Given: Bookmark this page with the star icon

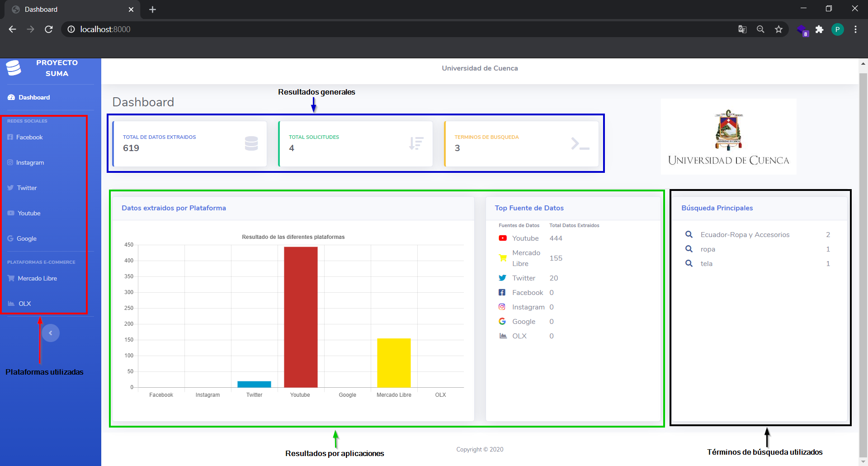Looking at the screenshot, I should [x=778, y=29].
